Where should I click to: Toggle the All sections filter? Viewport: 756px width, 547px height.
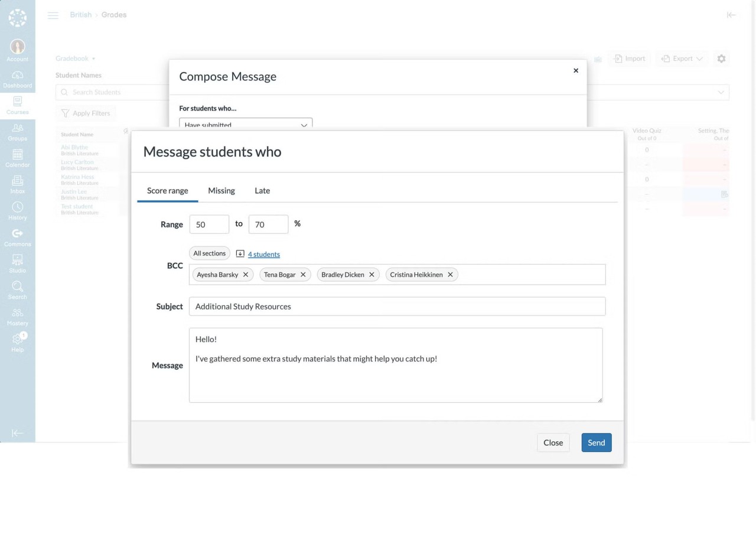point(209,253)
